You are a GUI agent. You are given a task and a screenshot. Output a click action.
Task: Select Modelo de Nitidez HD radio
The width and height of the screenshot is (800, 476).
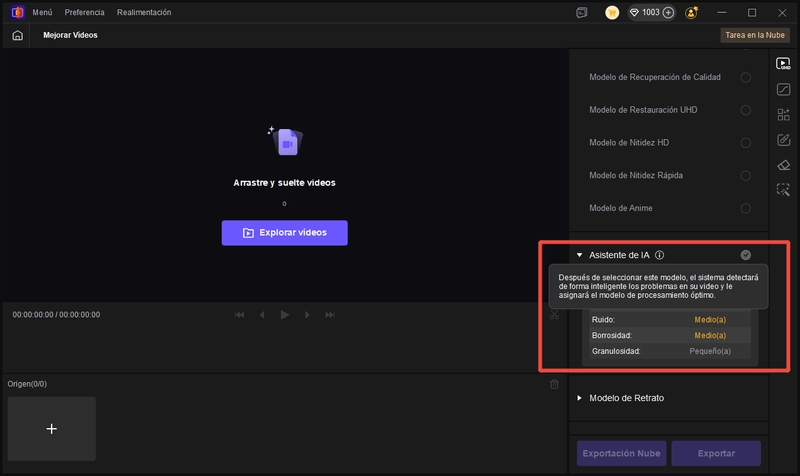745,143
